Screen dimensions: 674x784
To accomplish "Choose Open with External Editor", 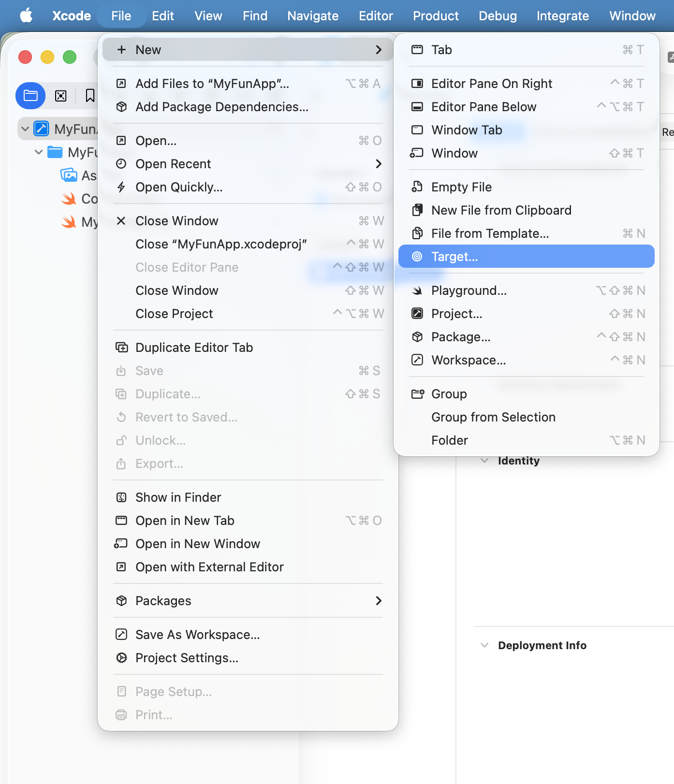I will pos(248,567).
